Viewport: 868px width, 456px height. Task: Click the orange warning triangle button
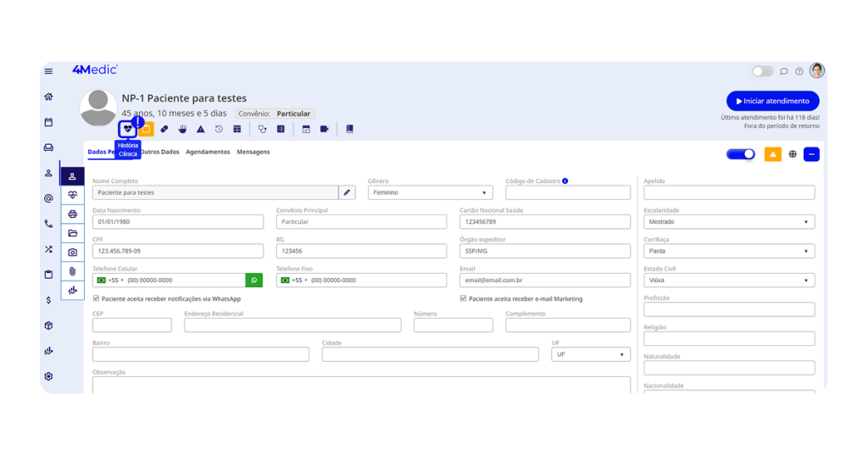coord(772,154)
